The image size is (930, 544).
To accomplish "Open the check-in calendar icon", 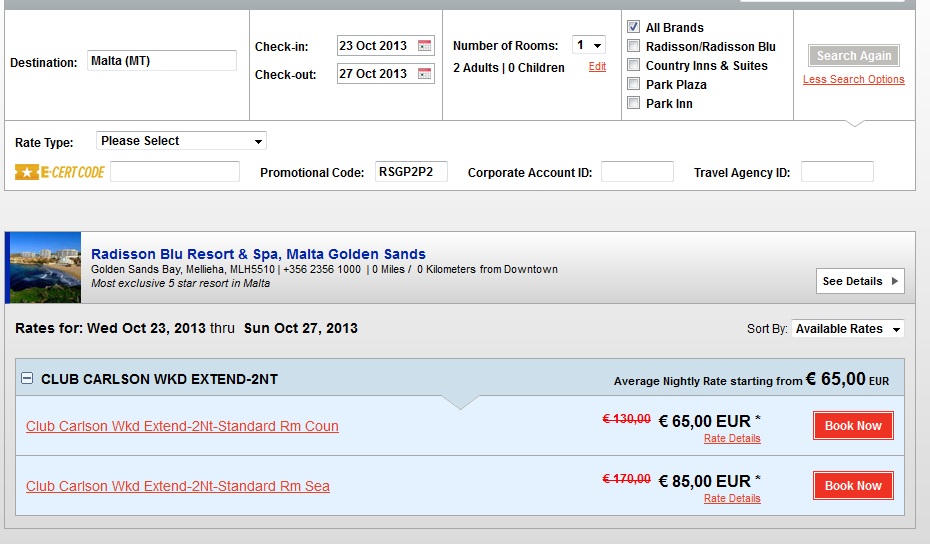I will pyautogui.click(x=425, y=46).
